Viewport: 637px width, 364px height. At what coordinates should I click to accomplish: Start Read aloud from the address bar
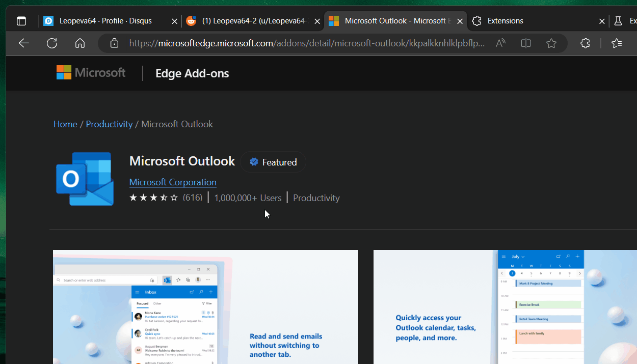[500, 43]
